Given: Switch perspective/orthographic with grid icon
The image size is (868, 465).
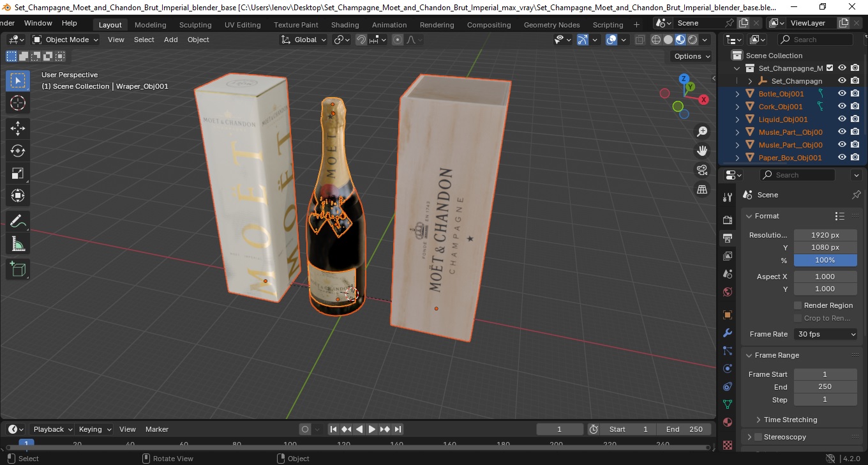Looking at the screenshot, I should click(x=702, y=189).
